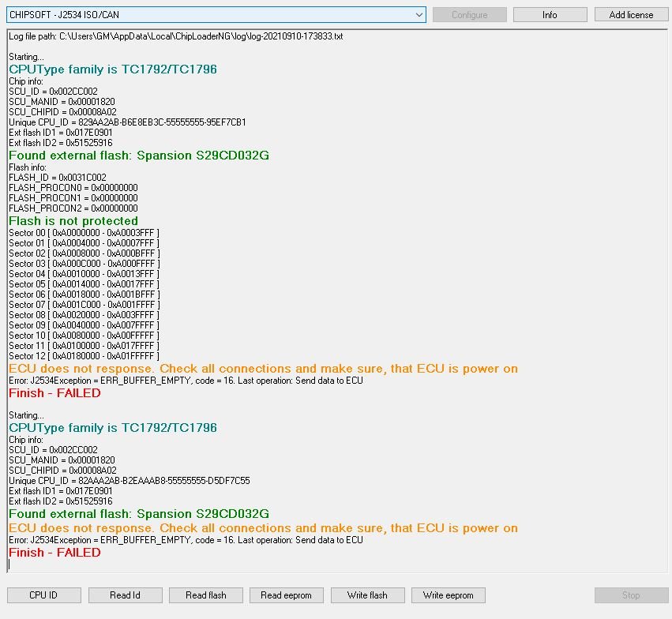Click the first 'Finish - FAILED' message
672x619 pixels.
[54, 393]
